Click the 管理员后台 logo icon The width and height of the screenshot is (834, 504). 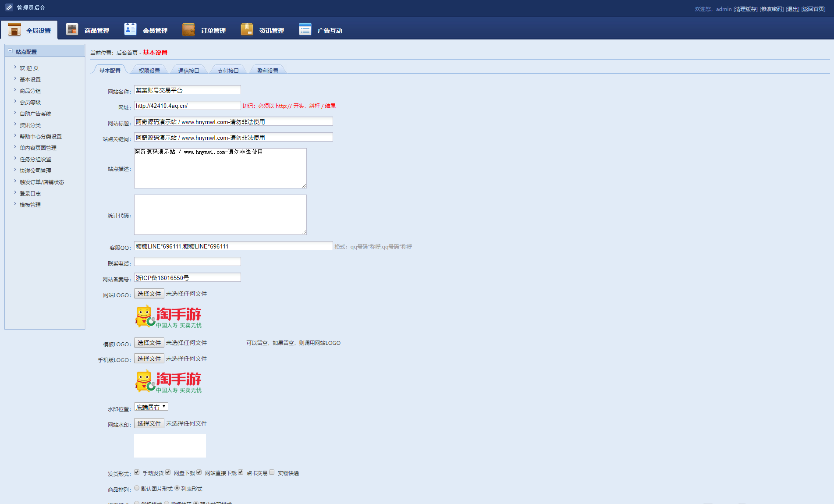9,7
